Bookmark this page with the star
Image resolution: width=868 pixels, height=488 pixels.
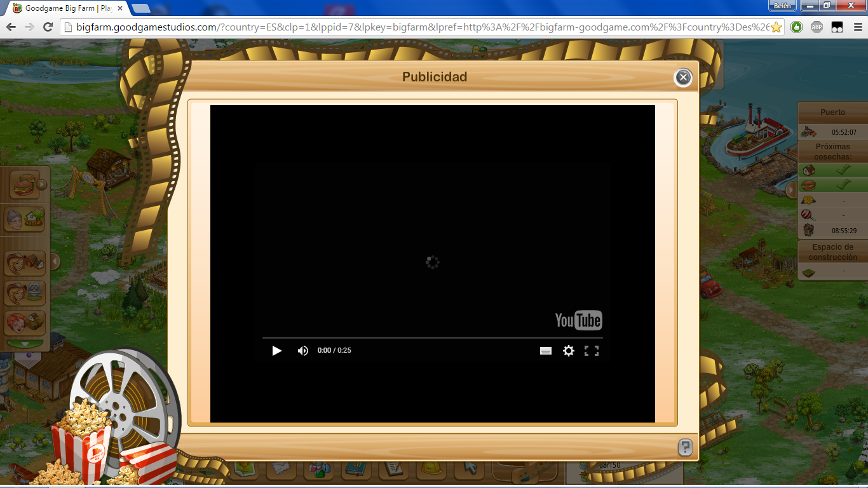coord(776,27)
